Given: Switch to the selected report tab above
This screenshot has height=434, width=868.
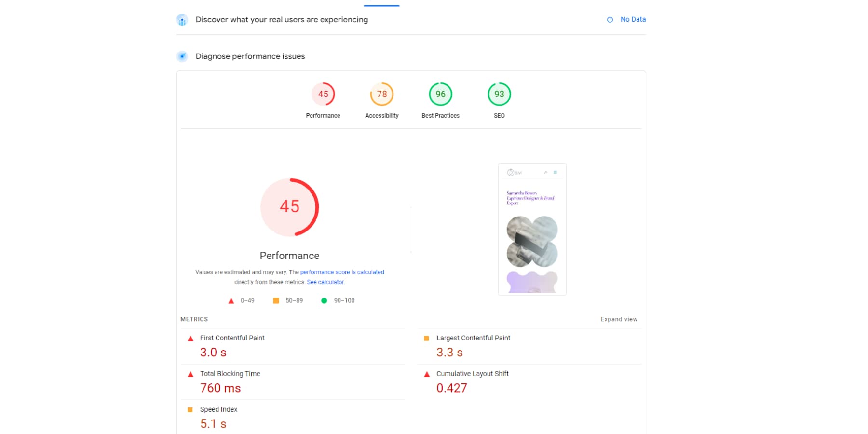Looking at the screenshot, I should (x=381, y=2).
